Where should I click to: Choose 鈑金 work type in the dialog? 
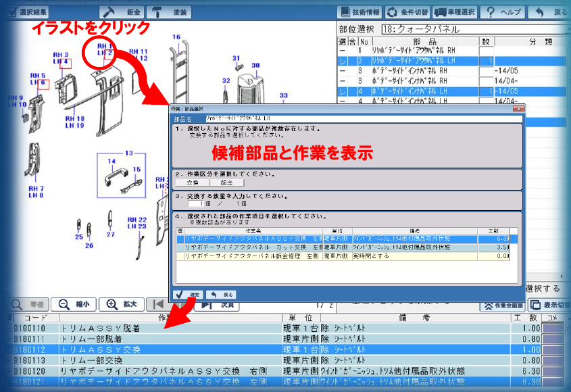[x=226, y=182]
